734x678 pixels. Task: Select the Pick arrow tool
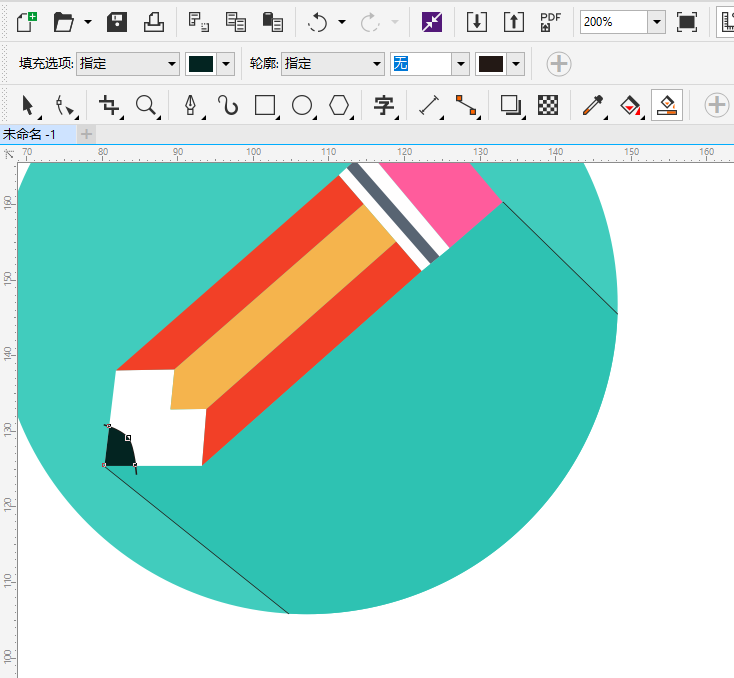(x=28, y=105)
